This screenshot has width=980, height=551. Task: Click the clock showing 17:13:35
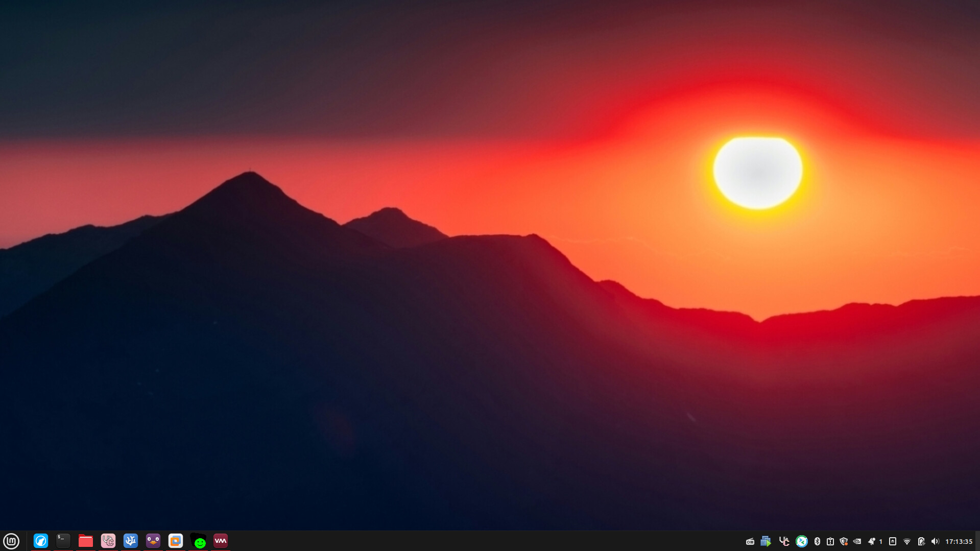coord(959,541)
